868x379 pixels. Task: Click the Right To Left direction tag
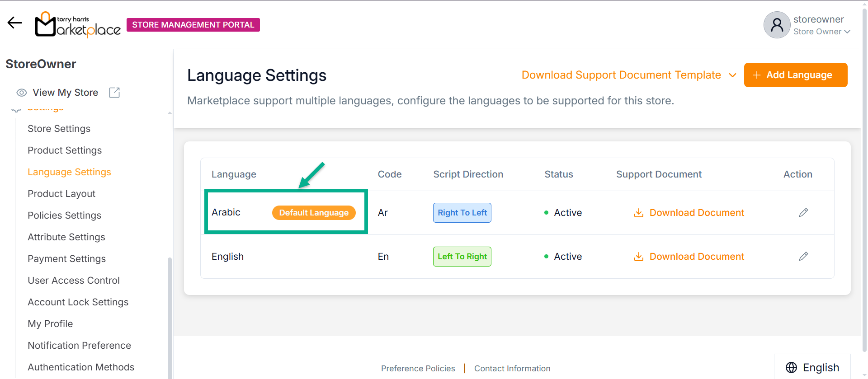pos(462,213)
